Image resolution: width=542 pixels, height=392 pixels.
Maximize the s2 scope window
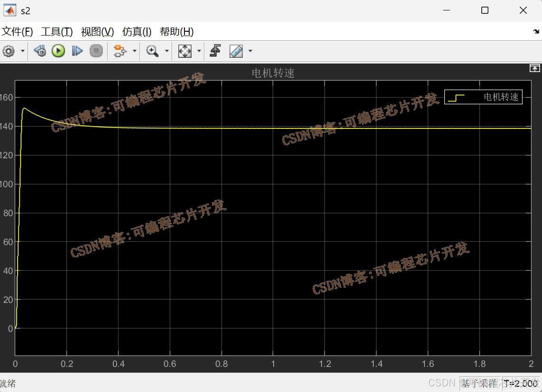click(485, 10)
